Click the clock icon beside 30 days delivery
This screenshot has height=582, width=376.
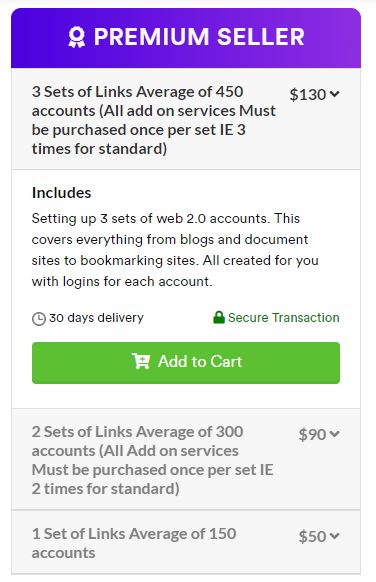(39, 318)
